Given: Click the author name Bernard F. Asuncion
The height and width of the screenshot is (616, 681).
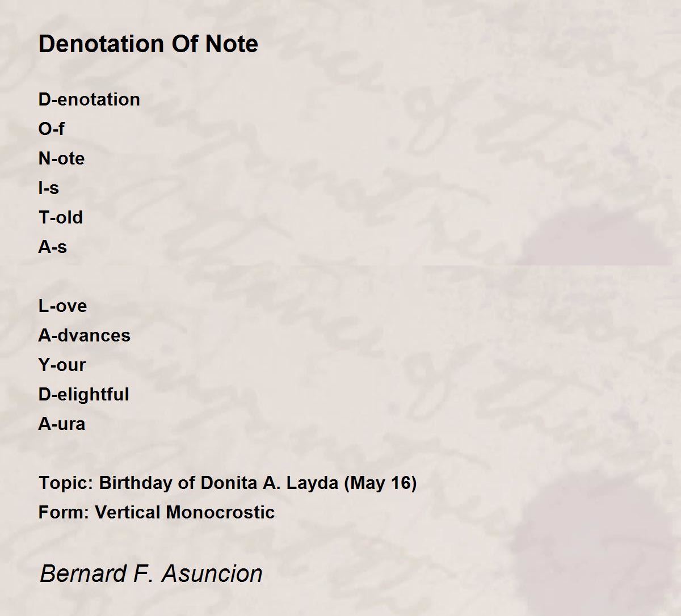Looking at the screenshot, I should point(151,573).
